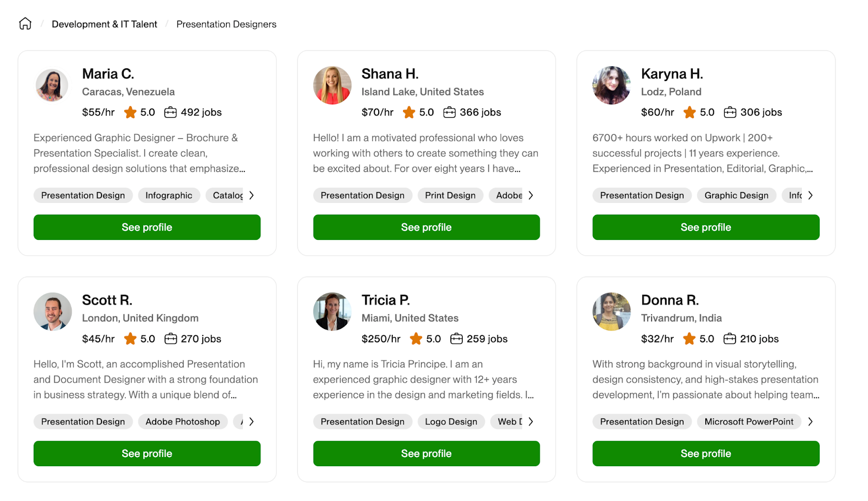Viewport: 868px width, 501px height.
Task: Click the star rating icon on Maria C.'s card
Action: (x=130, y=112)
